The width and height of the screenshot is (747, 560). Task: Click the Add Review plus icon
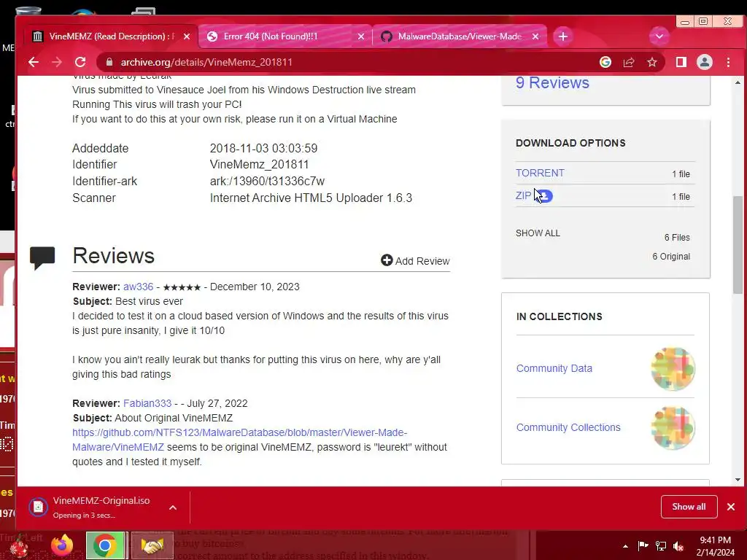(x=387, y=260)
